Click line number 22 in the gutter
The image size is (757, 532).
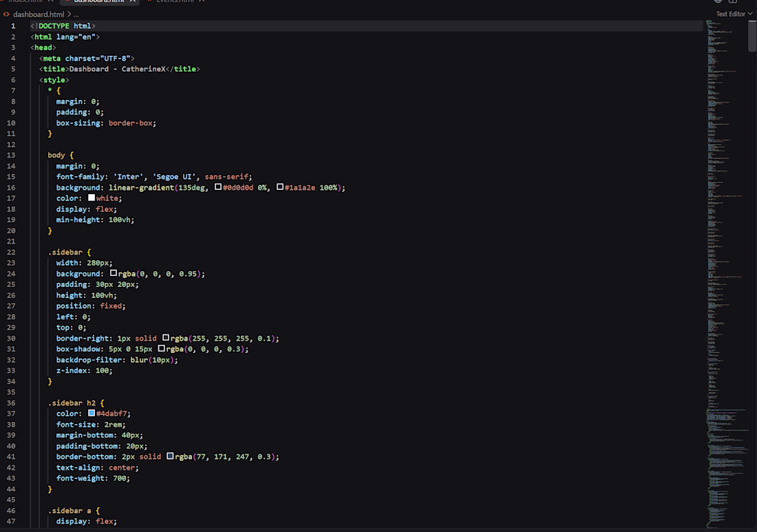coord(11,253)
